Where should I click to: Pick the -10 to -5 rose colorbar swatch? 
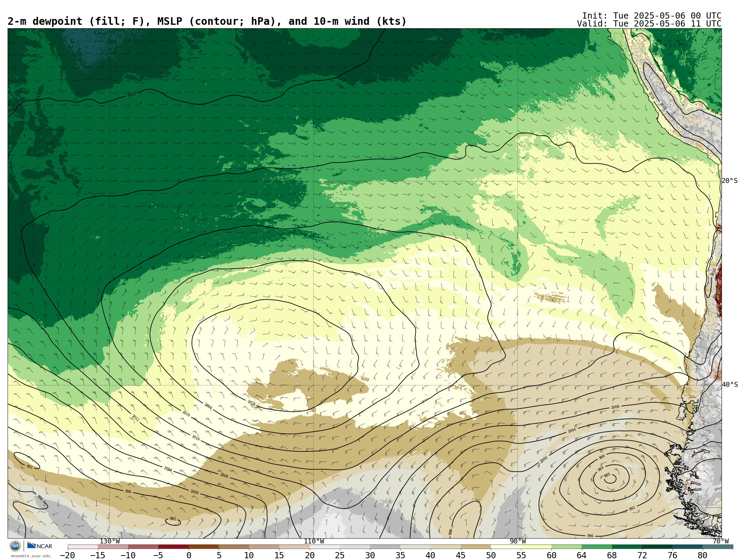143,547
